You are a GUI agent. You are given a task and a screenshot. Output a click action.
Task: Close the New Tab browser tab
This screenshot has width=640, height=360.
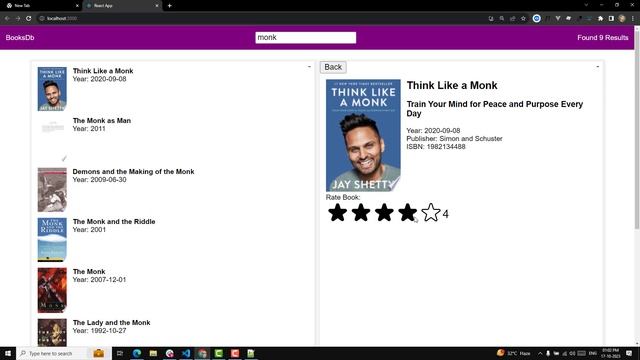77,6
